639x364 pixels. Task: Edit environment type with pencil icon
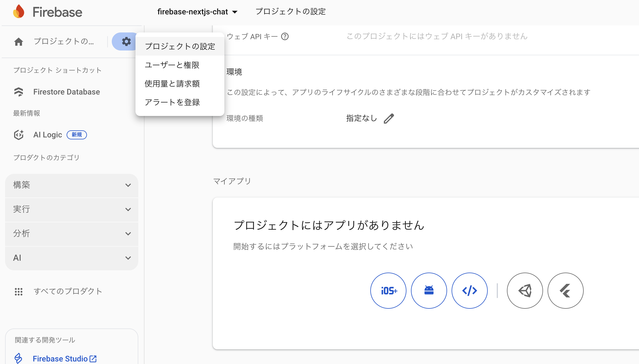389,119
